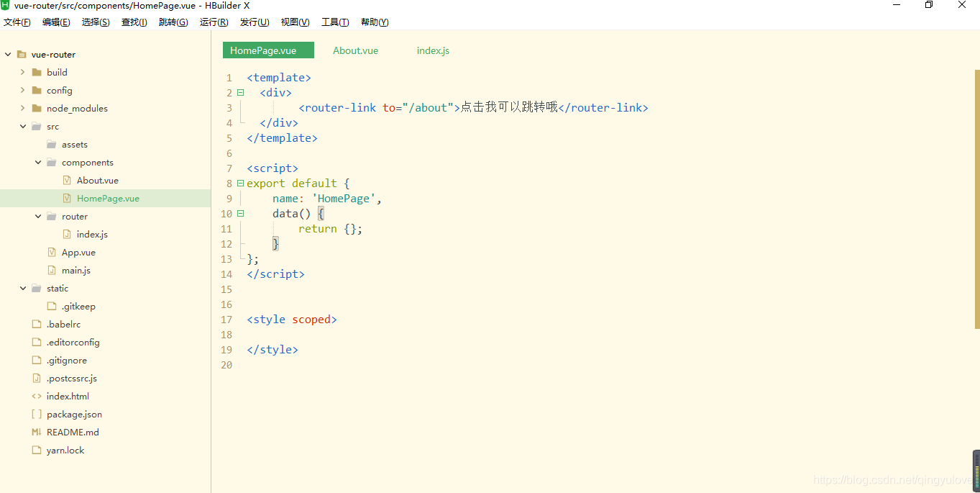
Task: Open the 查找(I) menu
Action: (134, 22)
